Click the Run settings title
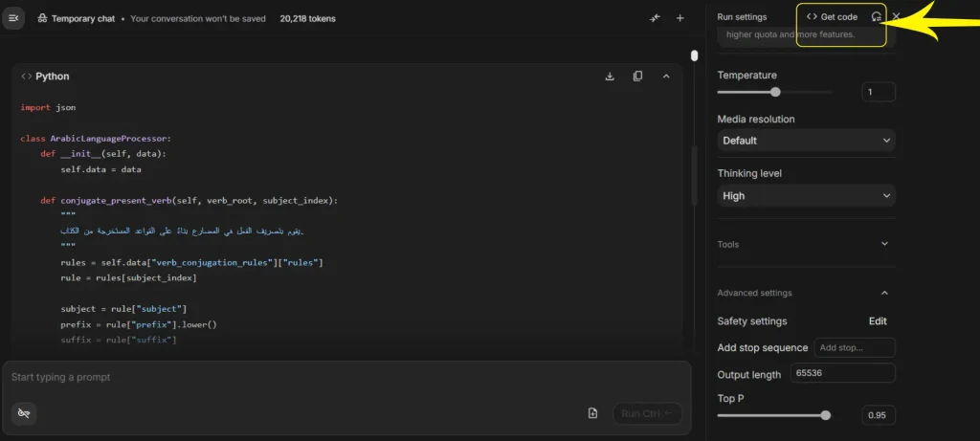This screenshot has width=980, height=441. point(742,17)
